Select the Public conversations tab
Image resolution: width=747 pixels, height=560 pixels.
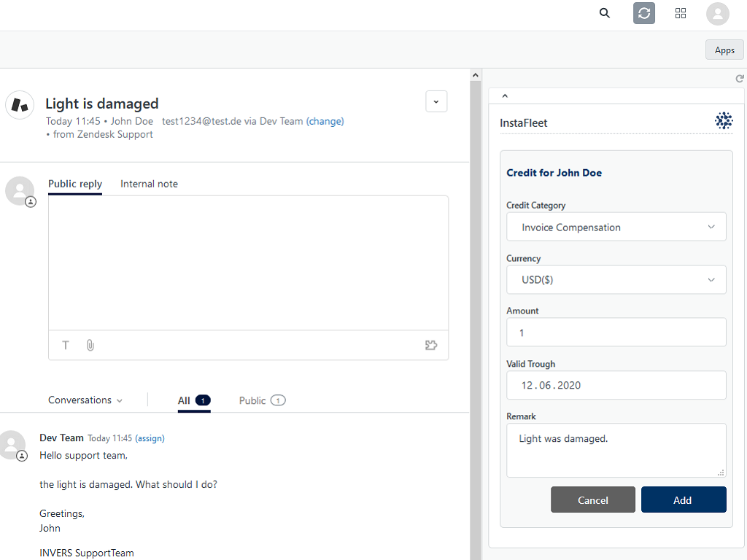(261, 400)
